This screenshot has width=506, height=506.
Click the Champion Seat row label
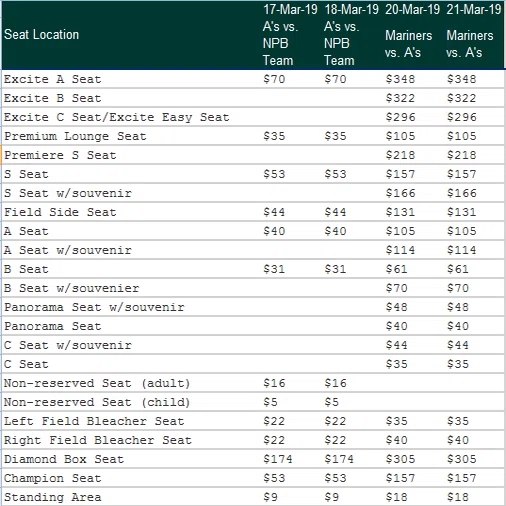pyautogui.click(x=52, y=478)
